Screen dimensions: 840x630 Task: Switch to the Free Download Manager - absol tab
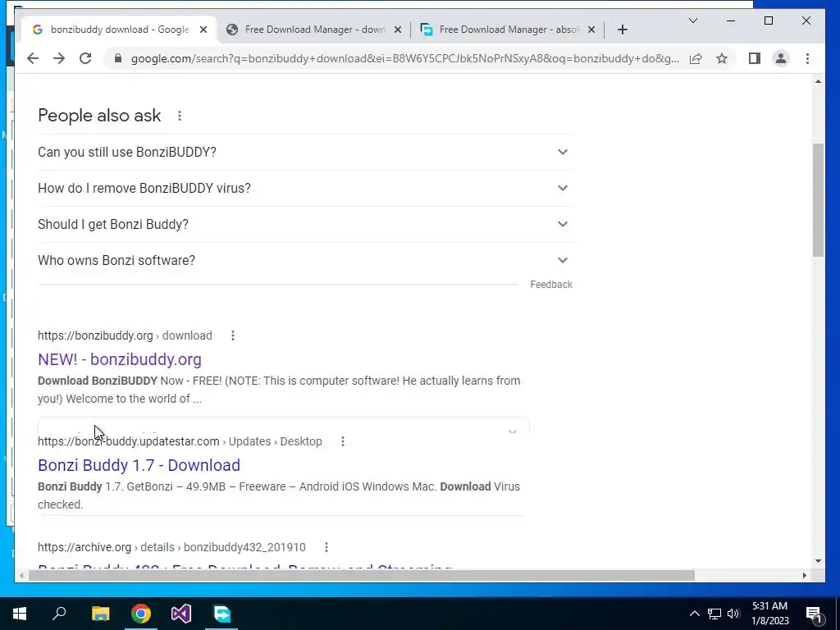(508, 30)
